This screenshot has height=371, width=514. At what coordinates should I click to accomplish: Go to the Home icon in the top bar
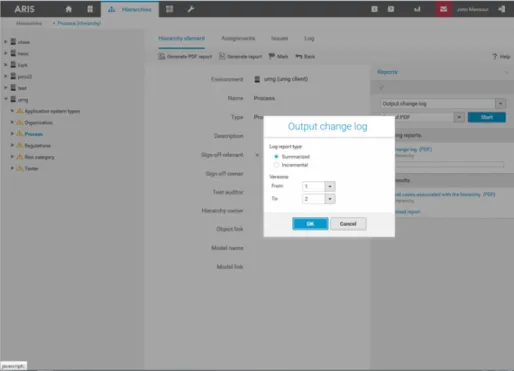[x=69, y=9]
